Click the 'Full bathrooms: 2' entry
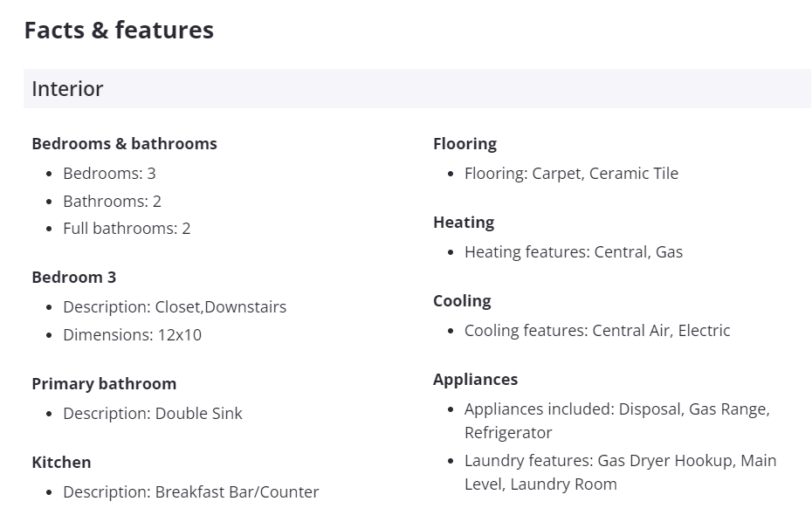The height and width of the screenshot is (522, 812). point(127,229)
